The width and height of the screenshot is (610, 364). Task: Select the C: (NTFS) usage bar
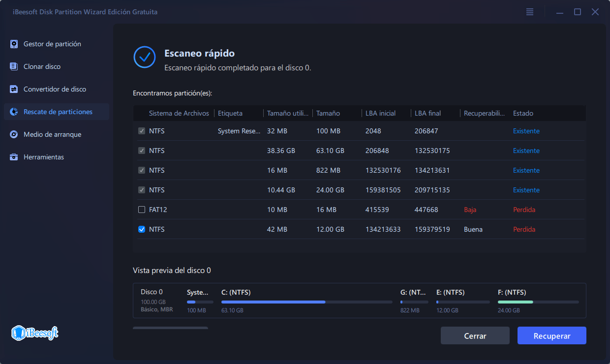[306, 302]
